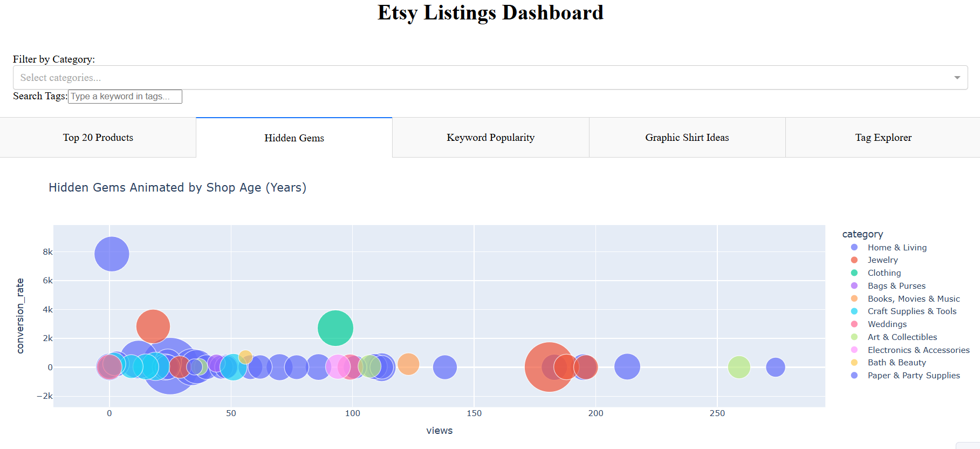Click the chart title Hidden Gems Animated
Image resolution: width=980 pixels, height=449 pixels.
(177, 187)
